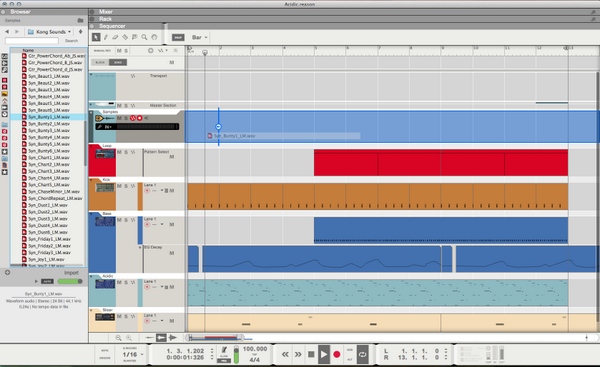Select the Eraser tool
600x367 pixels.
[115, 37]
